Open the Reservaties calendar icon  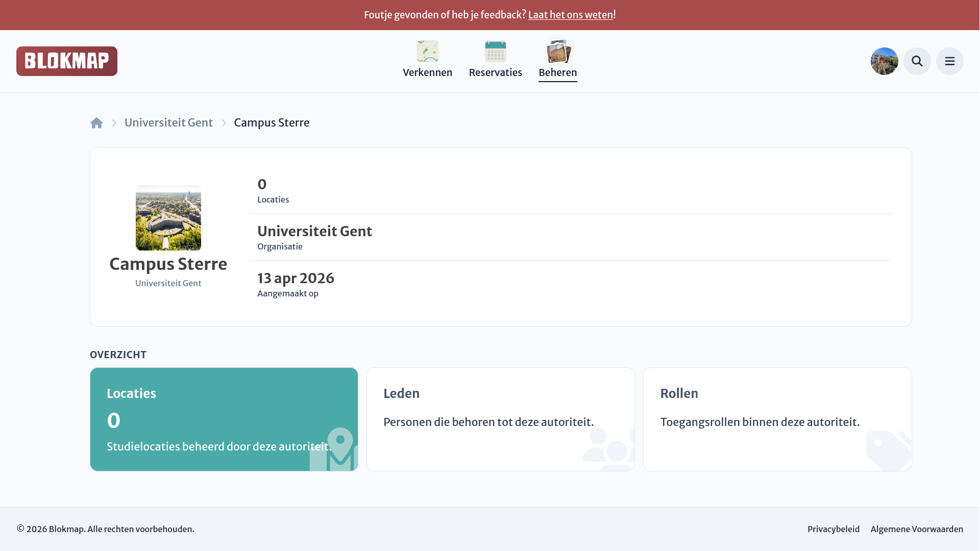click(x=496, y=52)
